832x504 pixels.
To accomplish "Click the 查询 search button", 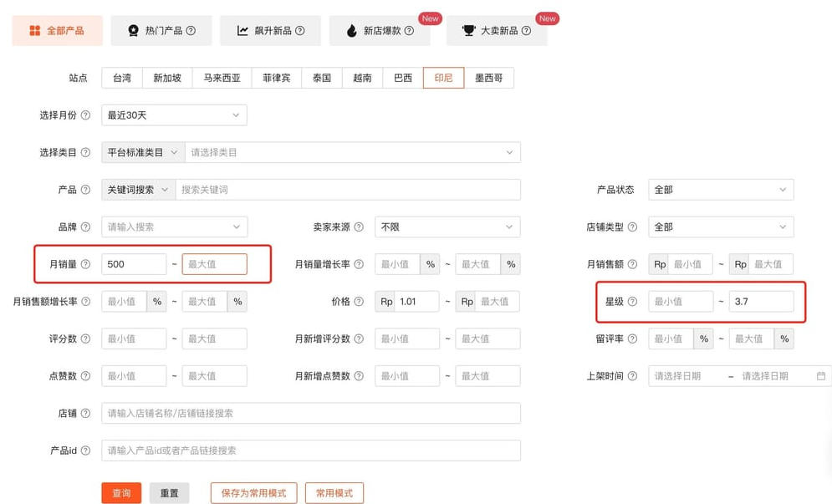I will (x=121, y=493).
